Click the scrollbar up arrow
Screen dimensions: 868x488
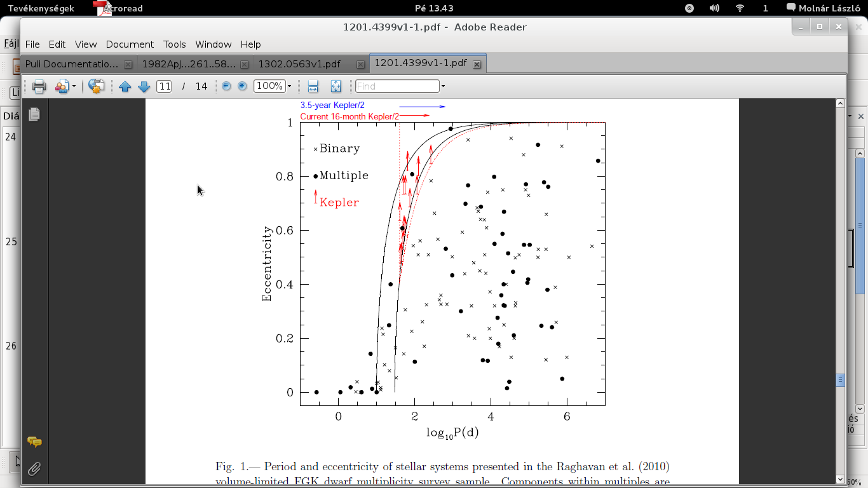[840, 104]
